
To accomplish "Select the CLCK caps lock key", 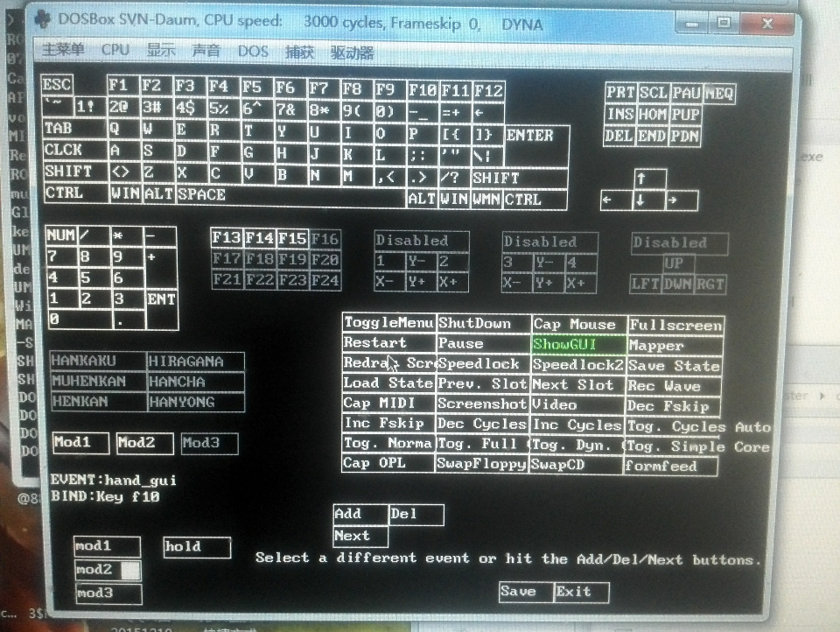I will pos(75,150).
